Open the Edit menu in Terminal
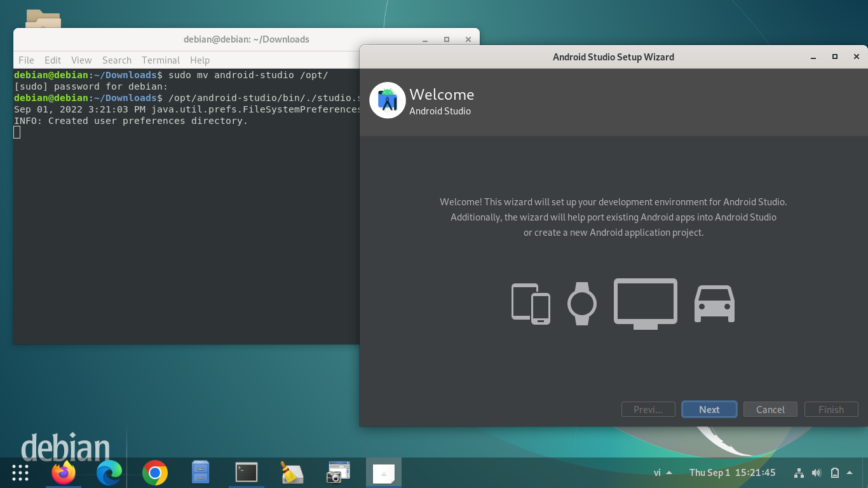868x488 pixels. (x=53, y=60)
